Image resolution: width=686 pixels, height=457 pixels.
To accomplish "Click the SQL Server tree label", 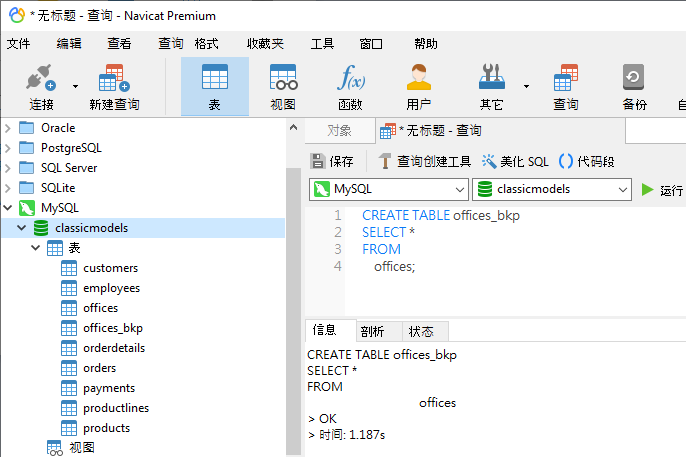I will click(x=69, y=168).
